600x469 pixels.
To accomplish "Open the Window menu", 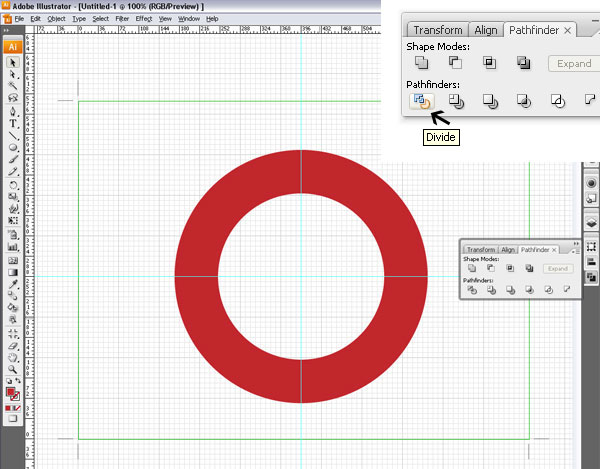I will [x=189, y=18].
